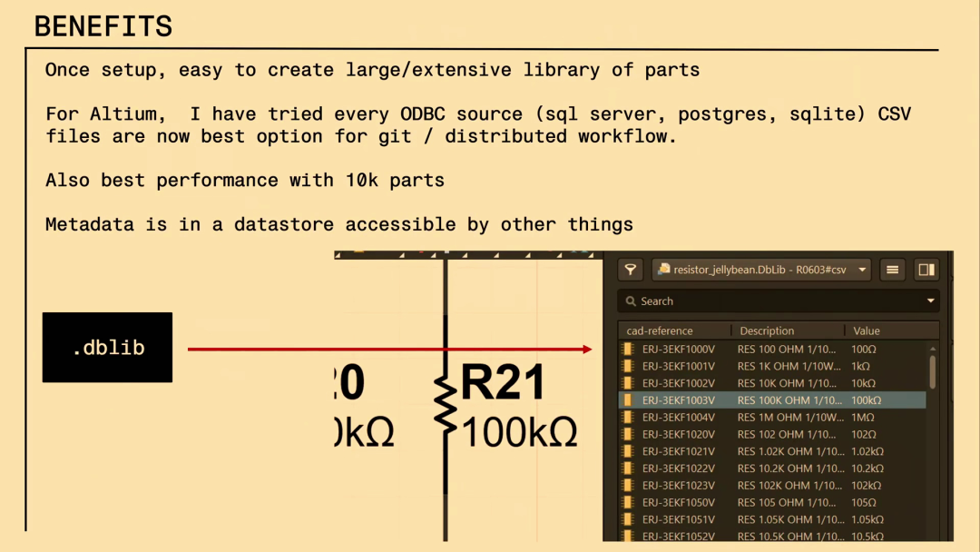Image resolution: width=980 pixels, height=552 pixels.
Task: Open the resistor_jellybean.DbLib library dropdown
Action: tap(761, 270)
